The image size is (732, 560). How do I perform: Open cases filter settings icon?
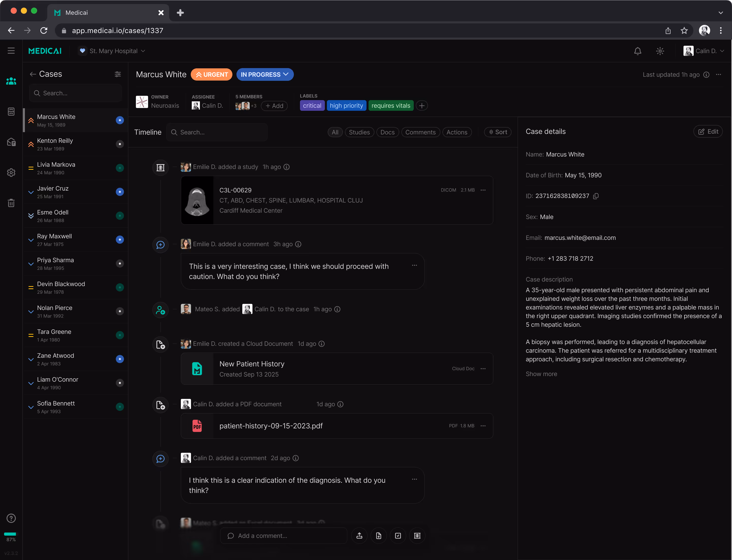(118, 74)
